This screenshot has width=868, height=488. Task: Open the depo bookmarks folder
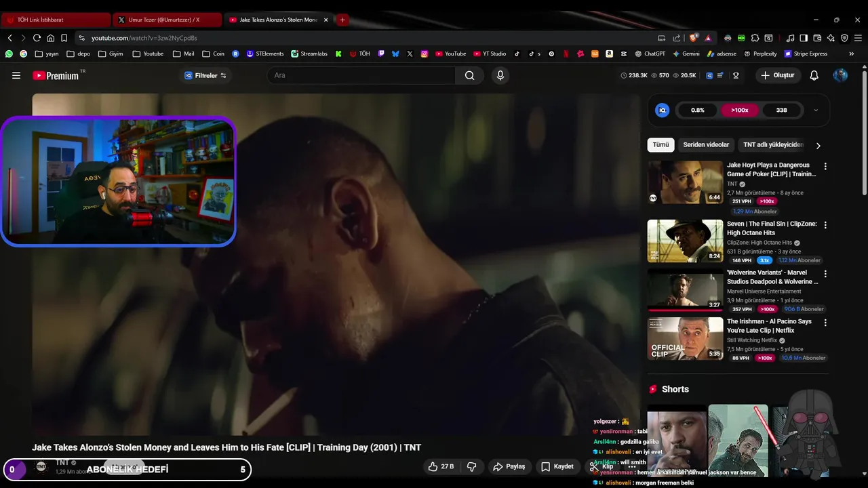pos(78,54)
